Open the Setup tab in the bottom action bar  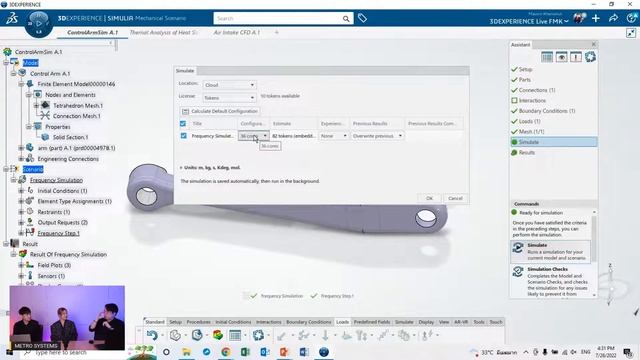[x=176, y=322]
